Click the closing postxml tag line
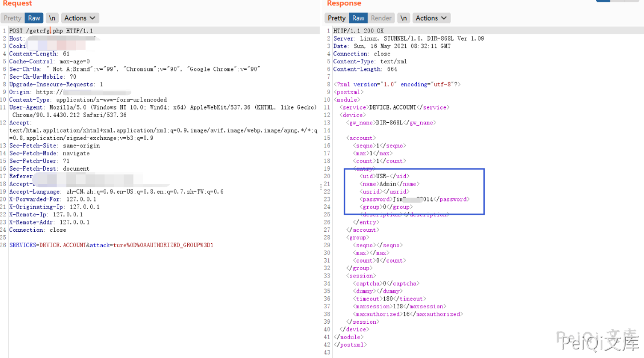Screen dimensions: 644x358 coord(351,345)
